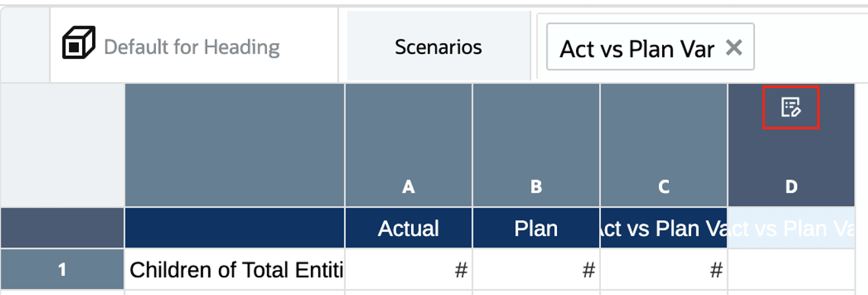This screenshot has width=868, height=295.
Task: Click the row 1 data cell in column C
Action: click(663, 269)
